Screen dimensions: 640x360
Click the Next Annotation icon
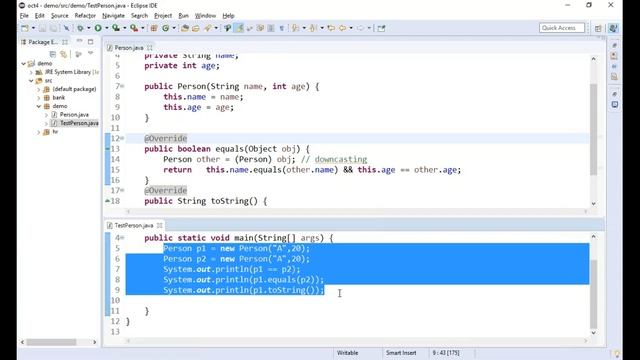click(x=296, y=28)
